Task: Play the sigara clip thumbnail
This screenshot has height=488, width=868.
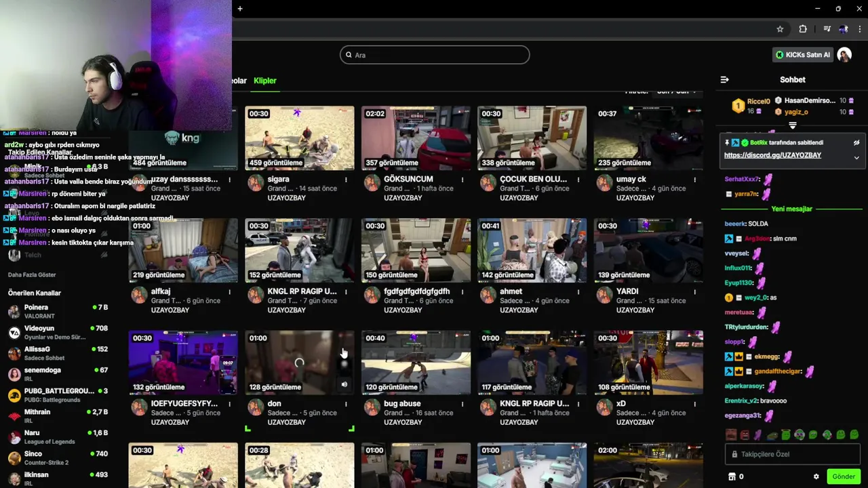Action: click(300, 138)
